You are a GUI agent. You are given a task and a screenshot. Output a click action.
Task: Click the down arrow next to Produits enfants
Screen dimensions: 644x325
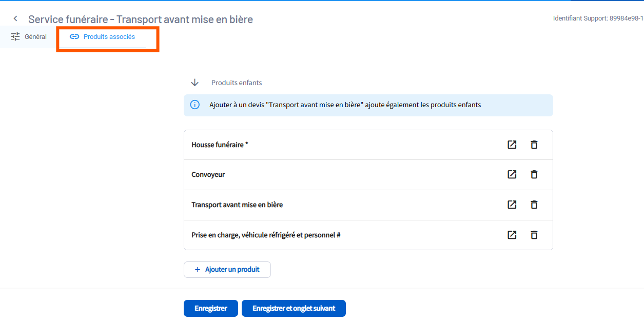pyautogui.click(x=194, y=83)
